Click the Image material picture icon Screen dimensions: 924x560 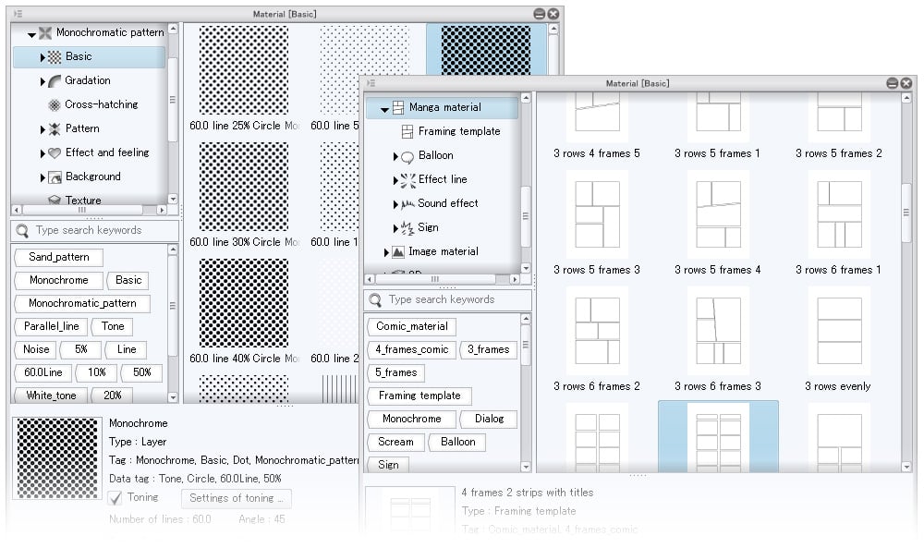[x=398, y=252]
